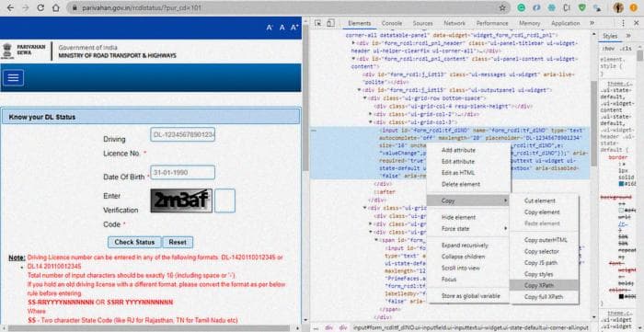The image size is (644, 332).
Task: Select the largest font size A+ icon
Action: 294,28
